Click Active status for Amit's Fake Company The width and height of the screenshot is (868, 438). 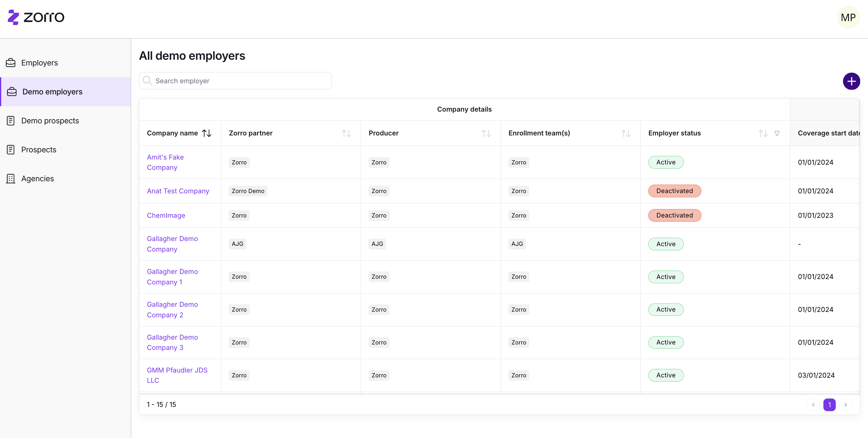pyautogui.click(x=666, y=162)
